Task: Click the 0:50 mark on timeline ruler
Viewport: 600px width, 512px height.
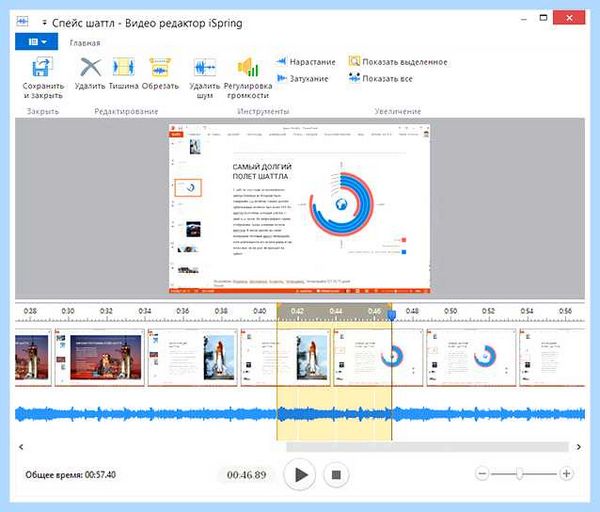Action: (450, 311)
